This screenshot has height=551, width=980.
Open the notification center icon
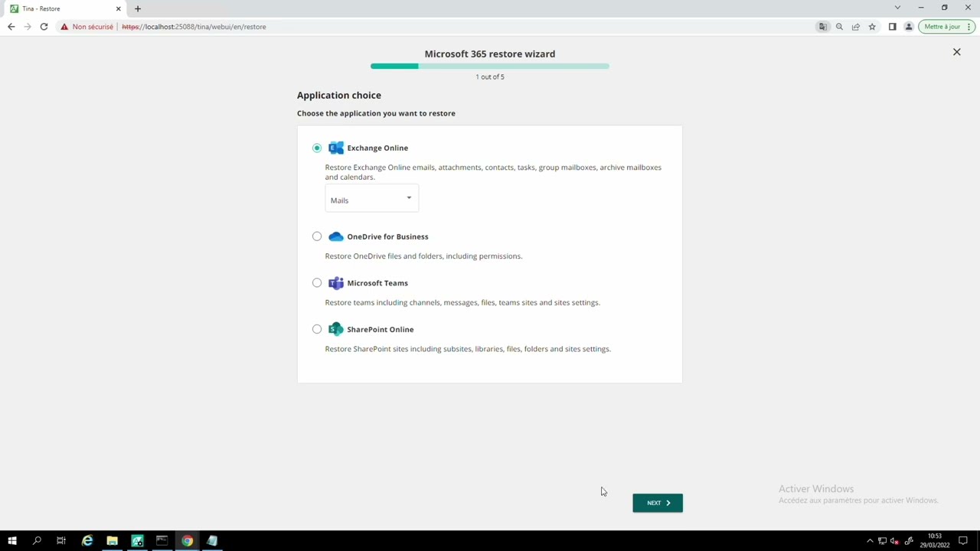point(963,541)
